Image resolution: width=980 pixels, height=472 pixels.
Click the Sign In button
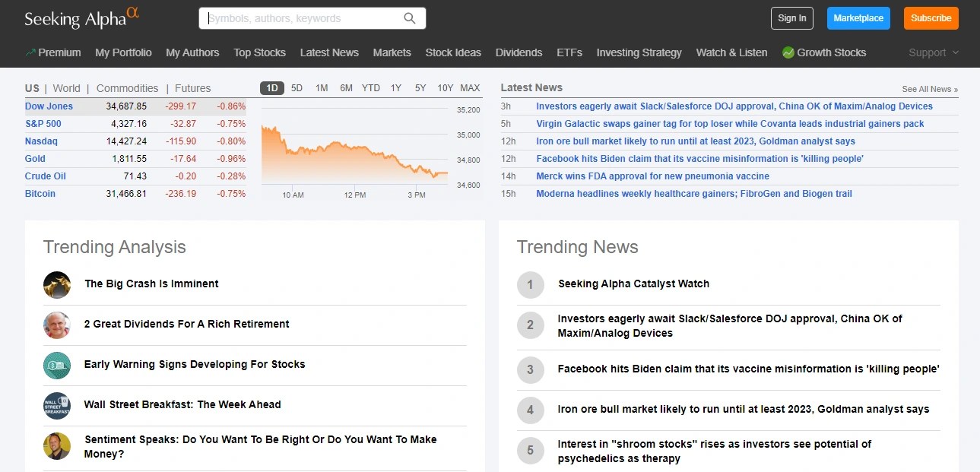point(791,17)
